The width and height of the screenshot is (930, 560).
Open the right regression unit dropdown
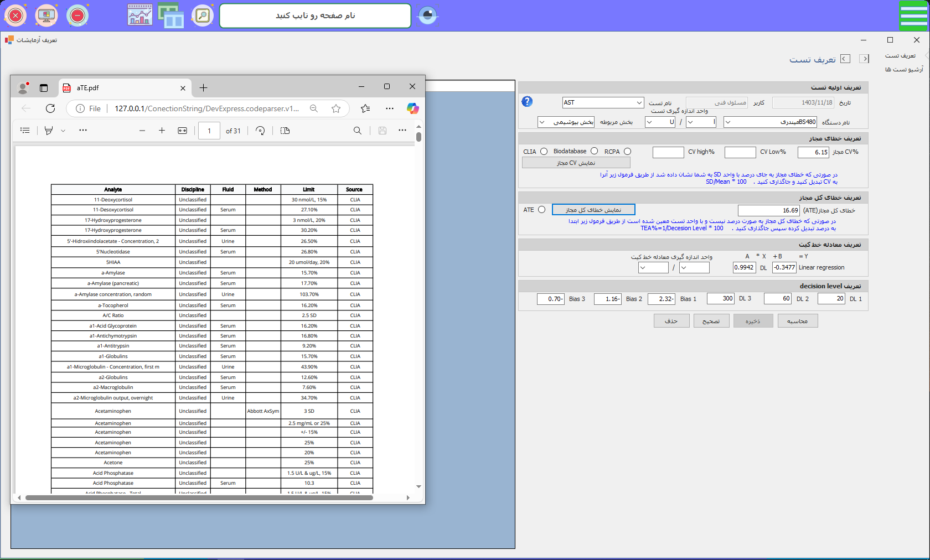[684, 268]
